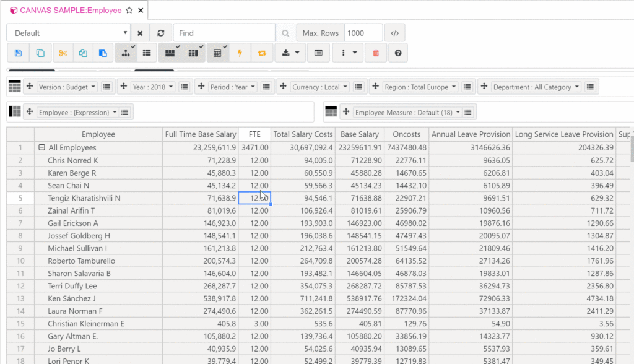Screen dimensions: 634x364
Task: Click the Total Salary Costs column header
Action: (x=303, y=134)
